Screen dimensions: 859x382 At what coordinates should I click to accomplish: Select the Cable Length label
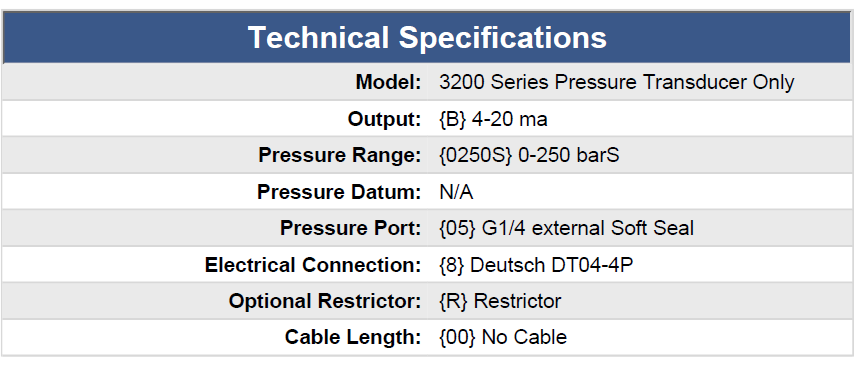[353, 337]
